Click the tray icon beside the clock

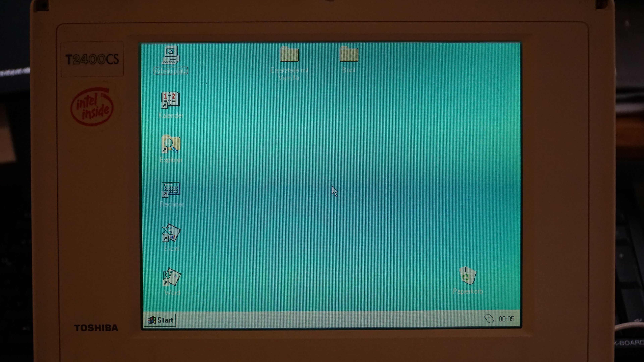coord(489,319)
